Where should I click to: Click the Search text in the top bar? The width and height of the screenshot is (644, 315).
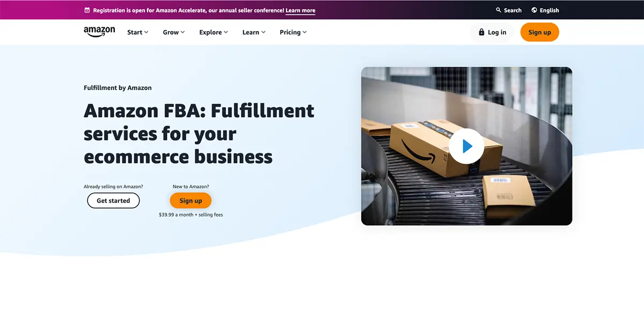click(513, 10)
